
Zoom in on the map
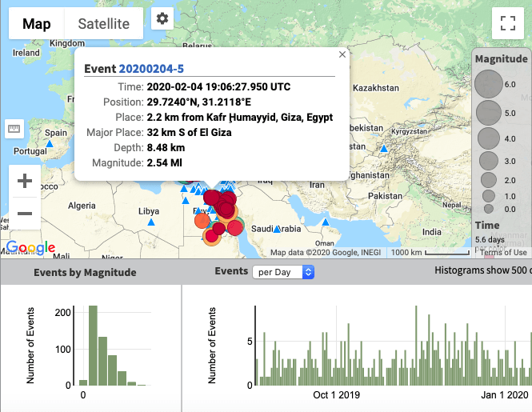(25, 181)
